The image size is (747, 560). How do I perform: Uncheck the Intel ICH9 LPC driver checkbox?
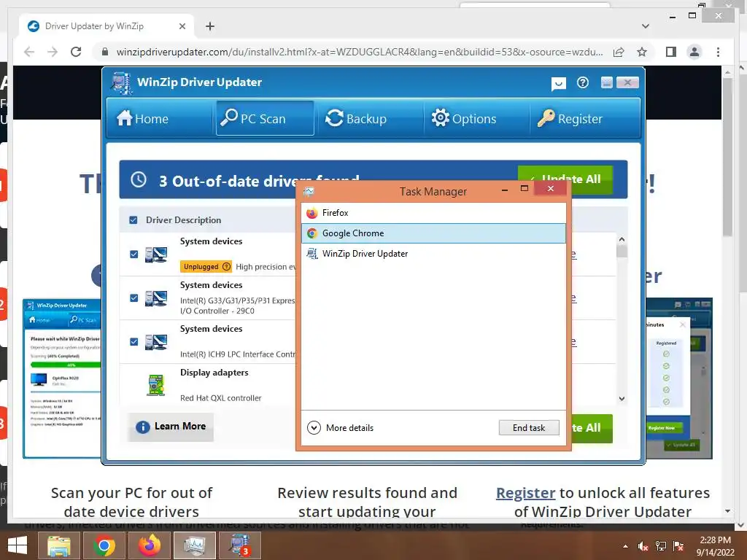[x=134, y=342]
